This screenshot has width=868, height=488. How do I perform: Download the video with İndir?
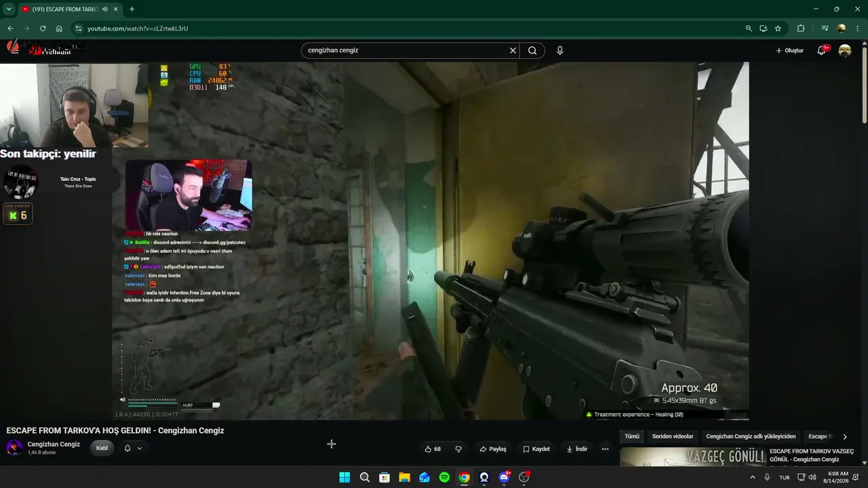(x=577, y=449)
